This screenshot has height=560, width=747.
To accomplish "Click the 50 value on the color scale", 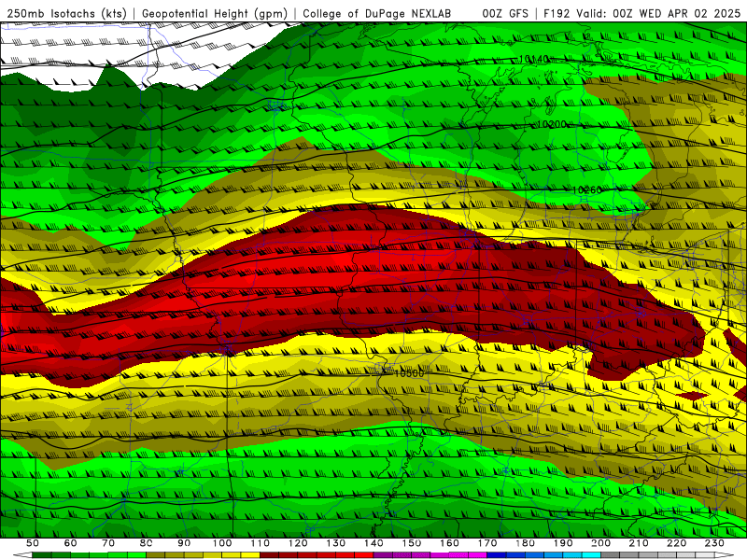I will (x=33, y=543).
